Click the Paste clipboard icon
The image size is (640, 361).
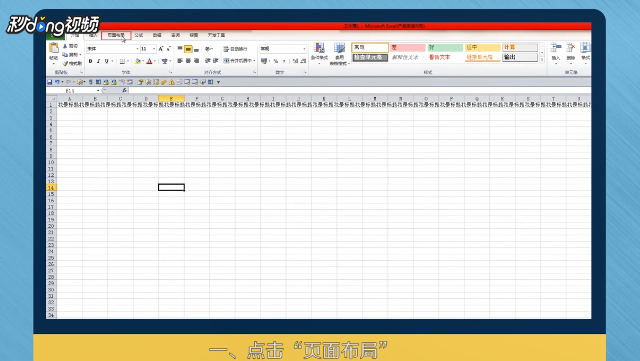(53, 48)
